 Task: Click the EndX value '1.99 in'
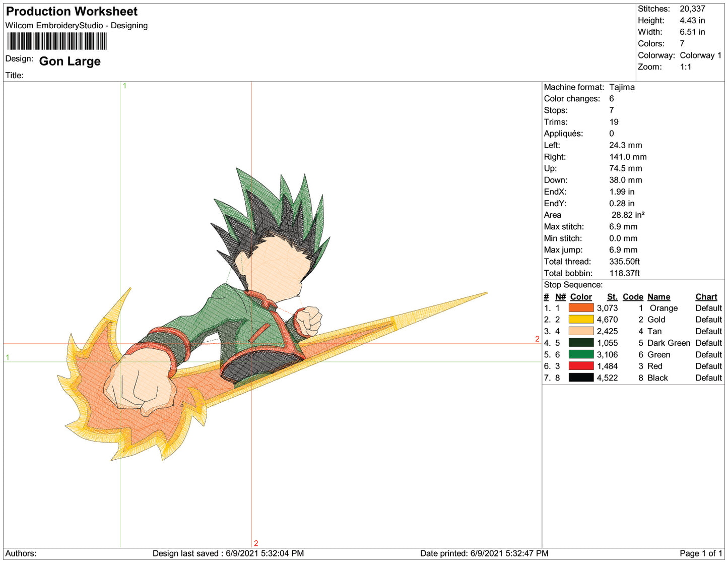point(622,192)
